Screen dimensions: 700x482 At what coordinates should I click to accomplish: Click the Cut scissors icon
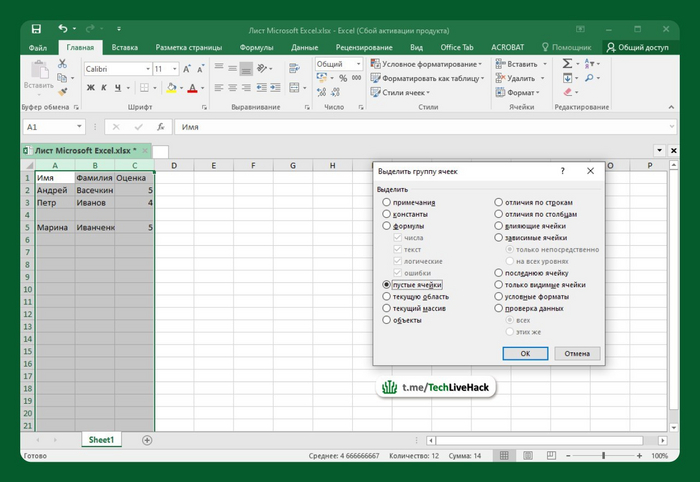62,64
